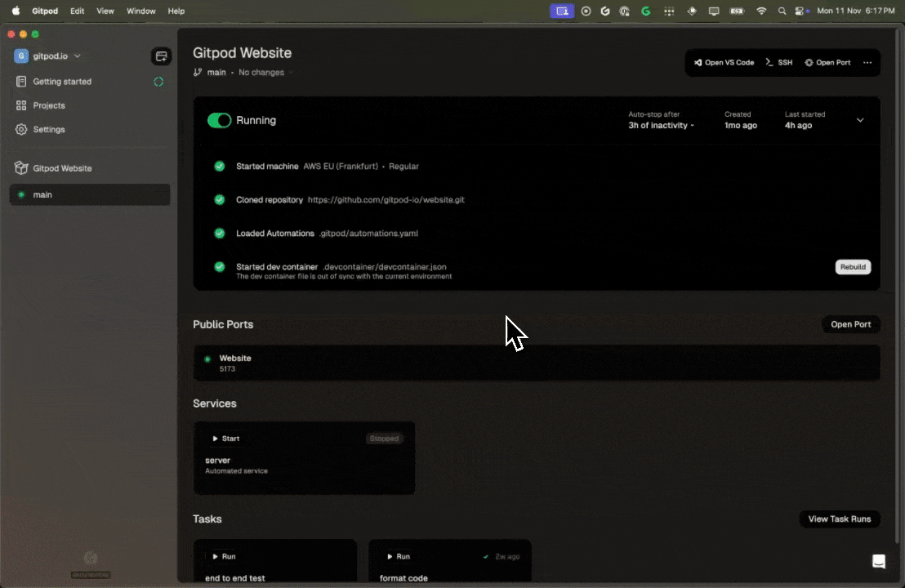Click the Grammarly icon in menu bar
The image size is (905, 588).
point(646,11)
